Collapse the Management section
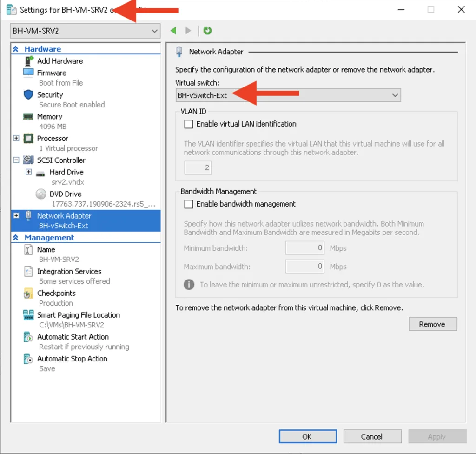The height and width of the screenshot is (454, 476). pos(16,237)
